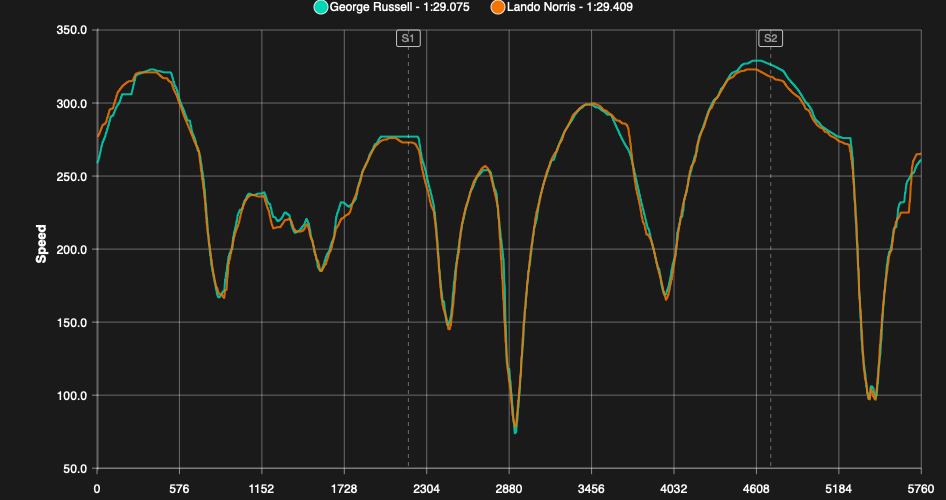This screenshot has height=500, width=946.
Task: Click the lowest speed dip near 2880
Action: [515, 430]
